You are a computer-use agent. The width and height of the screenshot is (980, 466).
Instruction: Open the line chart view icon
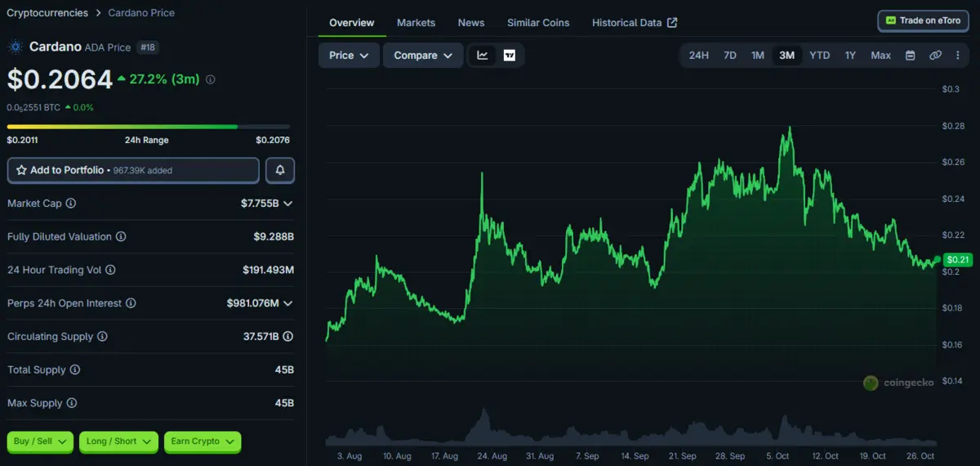[483, 56]
